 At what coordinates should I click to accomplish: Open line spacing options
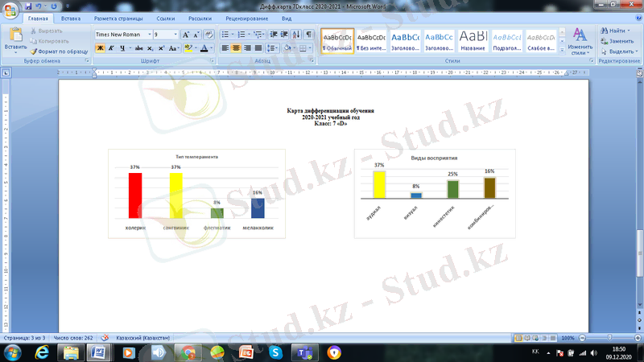pos(272,48)
